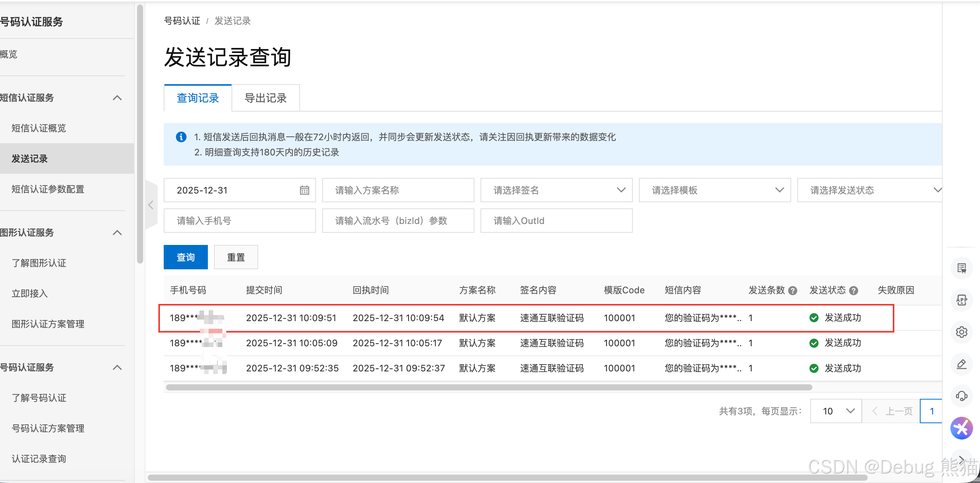980x483 pixels.
Task: Click the table horizontal scrollbar
Action: pyautogui.click(x=489, y=387)
